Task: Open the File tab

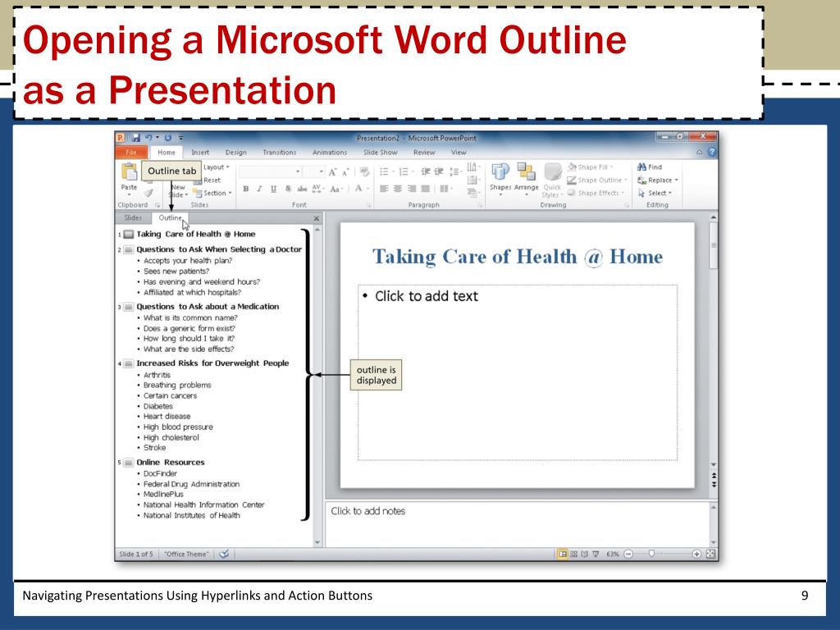Action: coord(130,152)
